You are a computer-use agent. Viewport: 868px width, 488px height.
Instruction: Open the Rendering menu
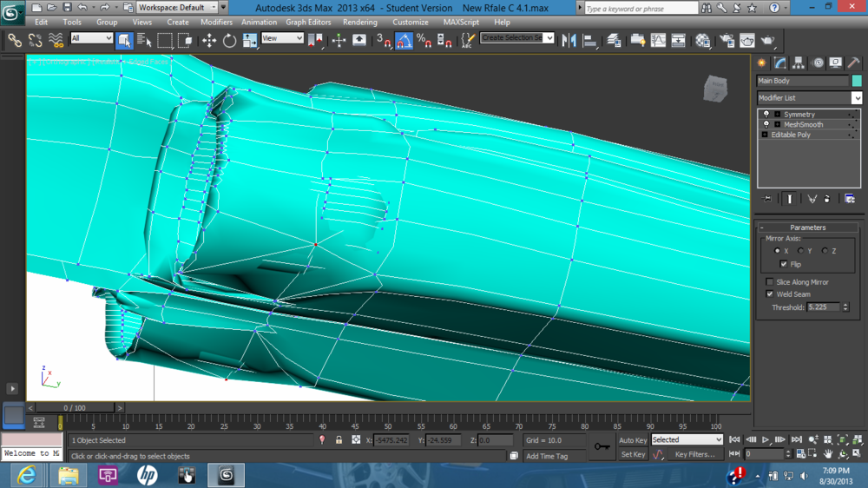359,23
